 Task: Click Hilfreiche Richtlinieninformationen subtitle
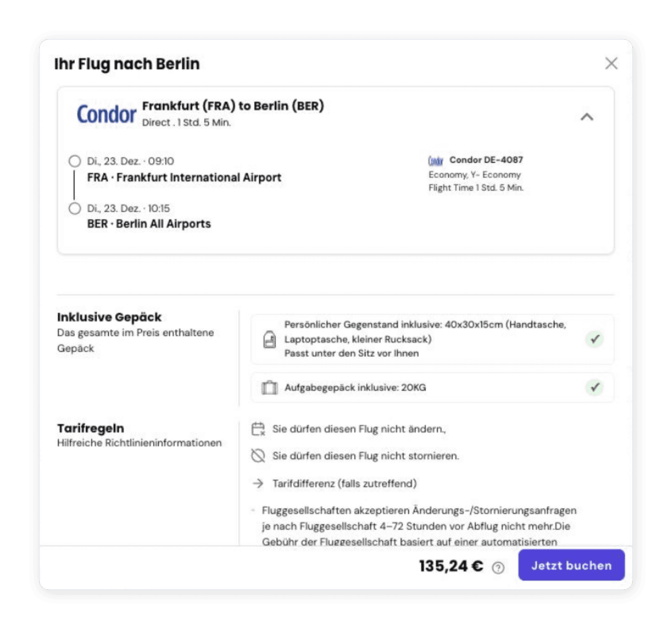pyautogui.click(x=139, y=443)
